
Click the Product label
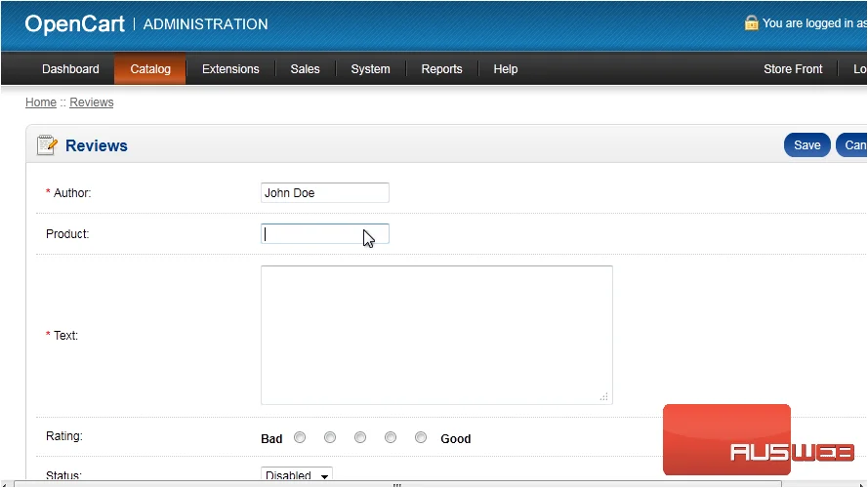click(67, 234)
